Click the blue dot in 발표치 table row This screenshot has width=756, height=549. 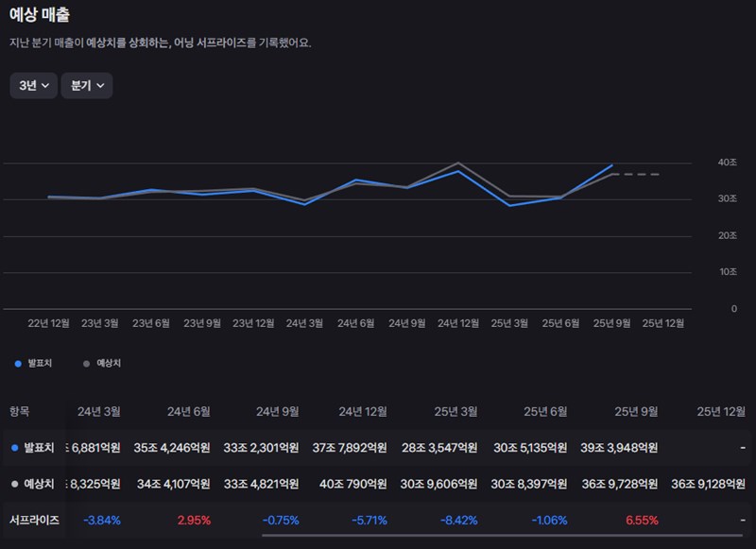14,448
